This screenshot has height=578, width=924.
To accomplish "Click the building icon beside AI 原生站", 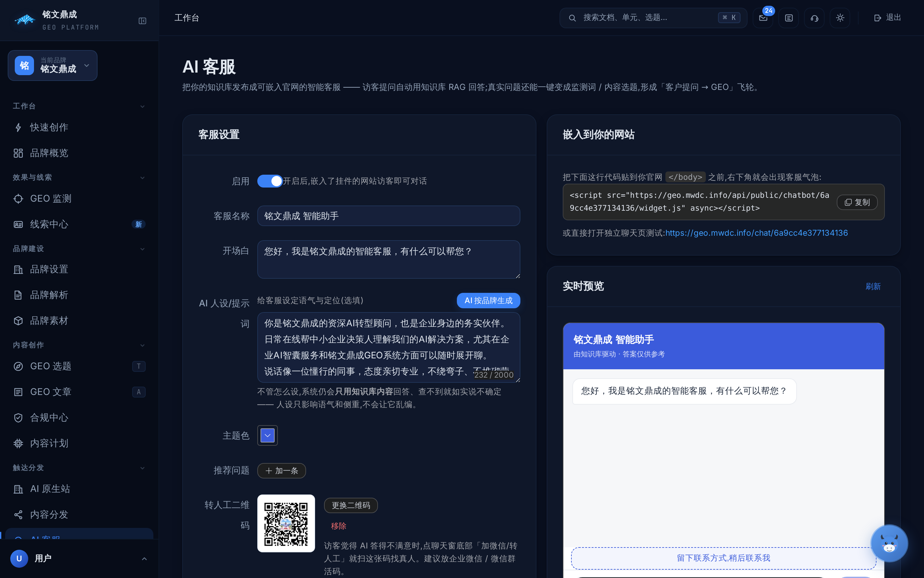I will pyautogui.click(x=18, y=489).
